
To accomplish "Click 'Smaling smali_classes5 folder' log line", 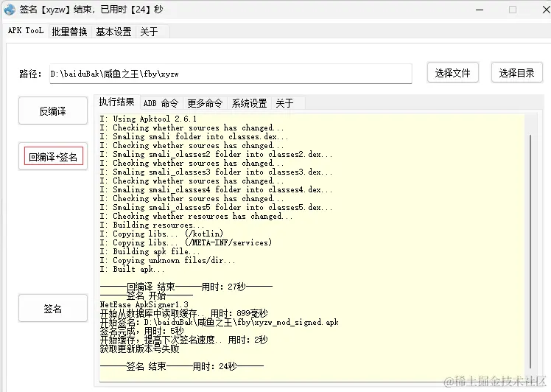I will [216, 207].
